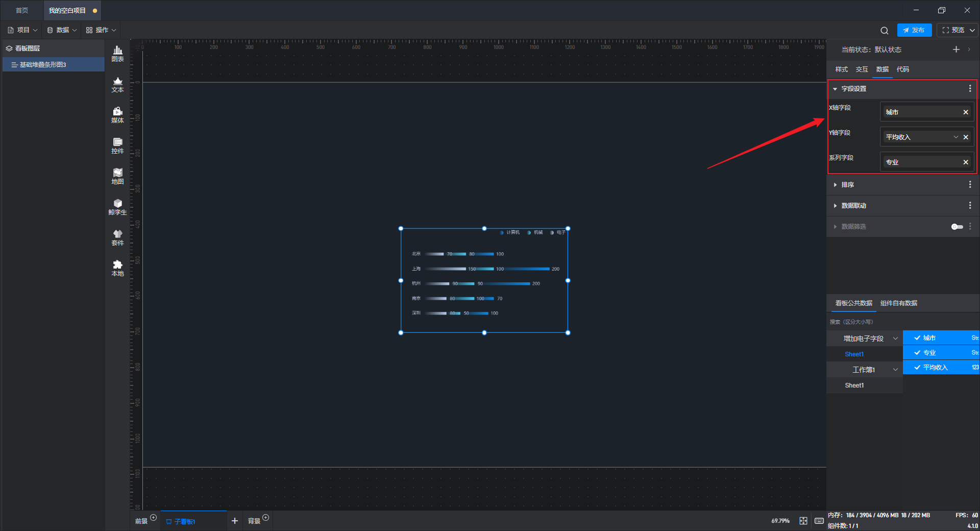Open the 数据 dropdown menu
The width and height of the screenshot is (980, 531).
click(x=62, y=30)
